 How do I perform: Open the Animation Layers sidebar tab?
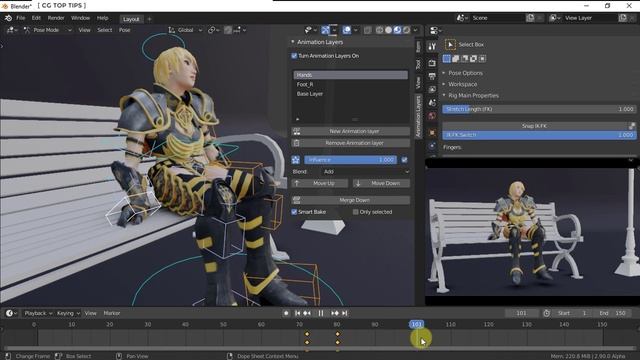418,116
